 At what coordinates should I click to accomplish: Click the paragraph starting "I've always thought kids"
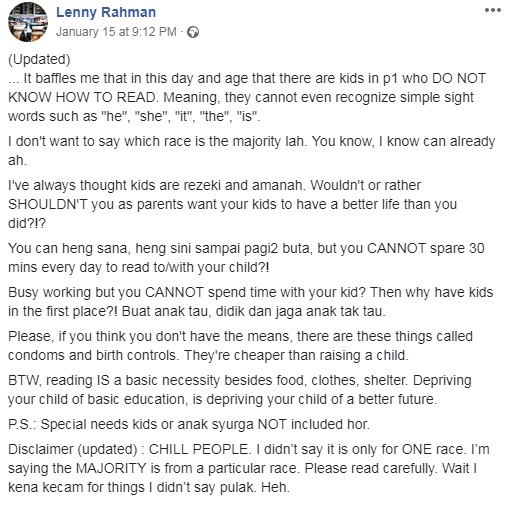pos(232,204)
